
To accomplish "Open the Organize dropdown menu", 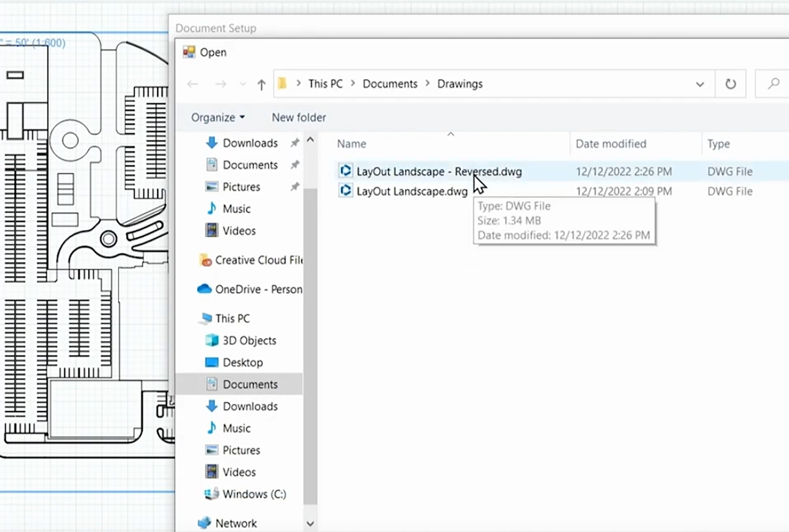I will point(218,117).
